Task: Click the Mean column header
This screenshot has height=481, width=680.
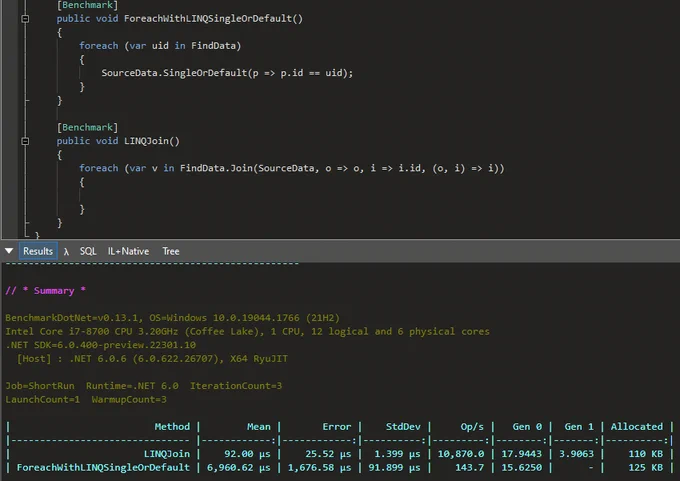Action: click(x=259, y=427)
